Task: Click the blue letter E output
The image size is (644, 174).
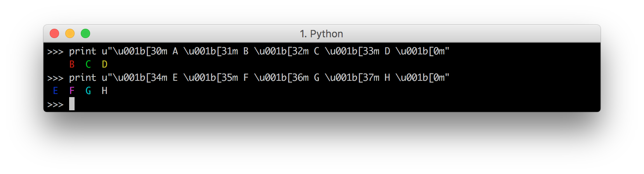Action: [x=56, y=91]
